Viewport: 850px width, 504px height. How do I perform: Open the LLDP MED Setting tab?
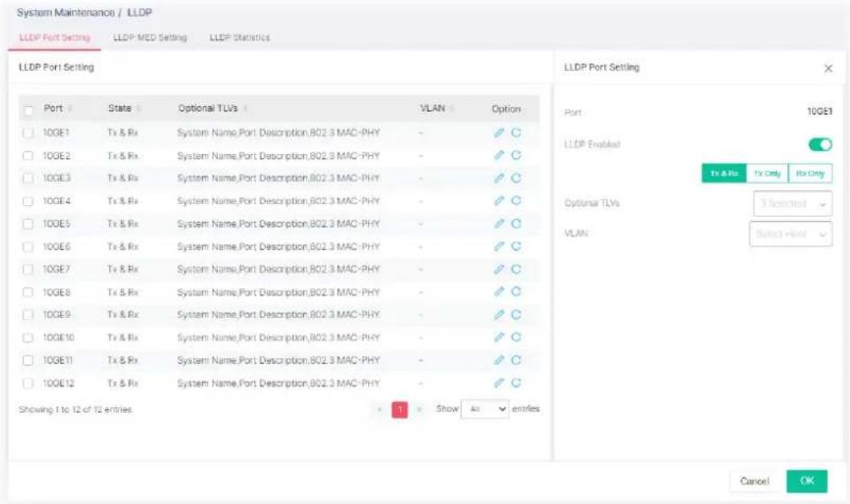150,37
